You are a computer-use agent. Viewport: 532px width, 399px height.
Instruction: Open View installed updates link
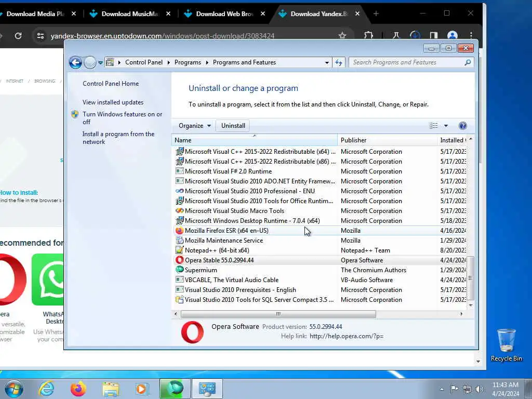tap(113, 102)
